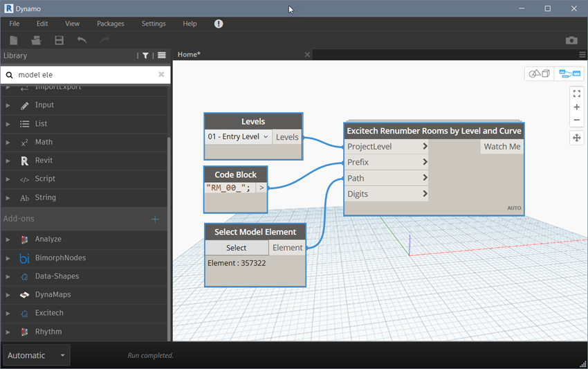Screen dimensions: 588x369
Task: Click the library filter funnel icon
Action: pyautogui.click(x=145, y=55)
